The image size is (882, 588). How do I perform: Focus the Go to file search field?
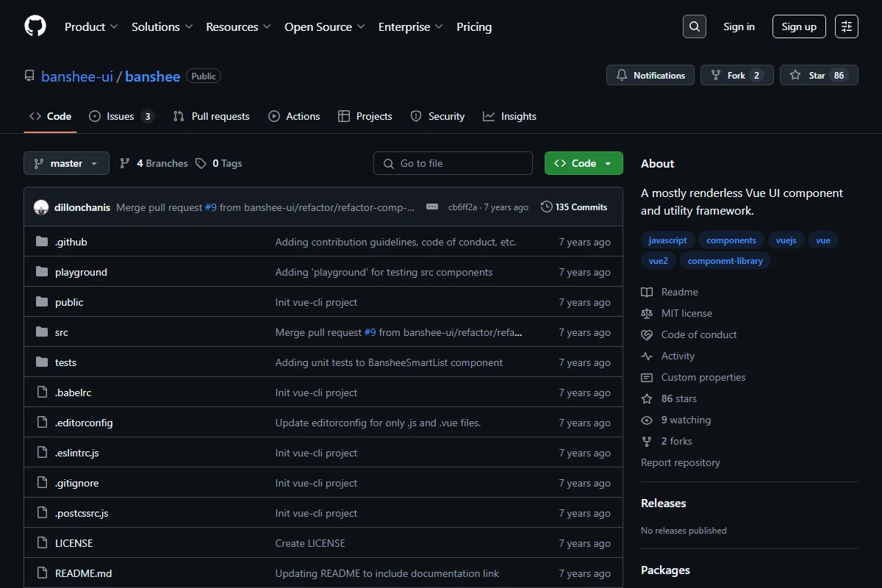pyautogui.click(x=453, y=163)
